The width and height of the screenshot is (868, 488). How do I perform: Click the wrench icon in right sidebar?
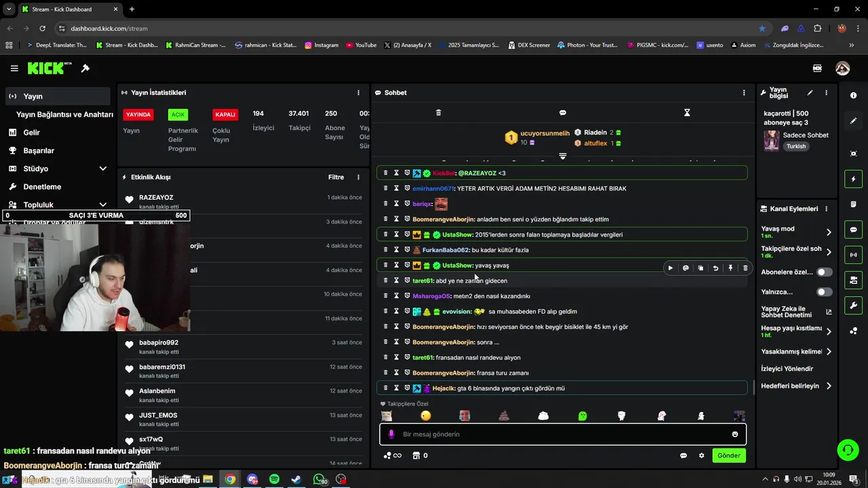click(x=853, y=306)
